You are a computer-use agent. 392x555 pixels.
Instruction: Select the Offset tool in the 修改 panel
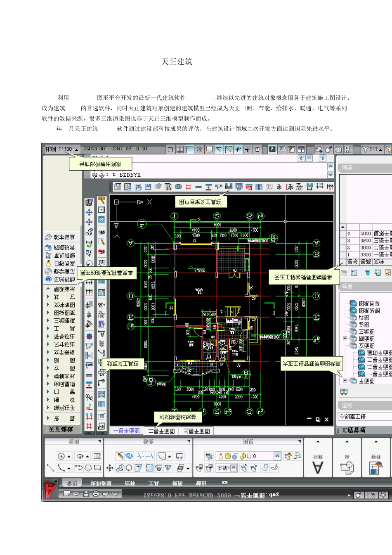point(159,468)
